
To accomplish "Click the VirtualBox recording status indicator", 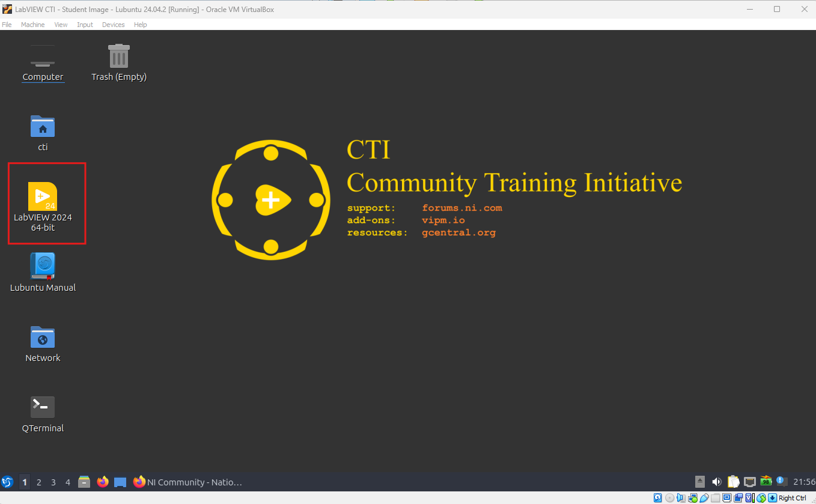I will (x=738, y=498).
